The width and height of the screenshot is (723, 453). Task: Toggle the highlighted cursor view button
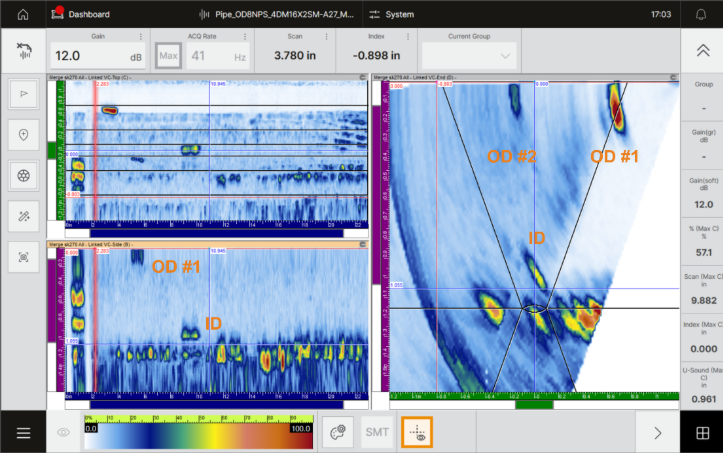(x=416, y=432)
